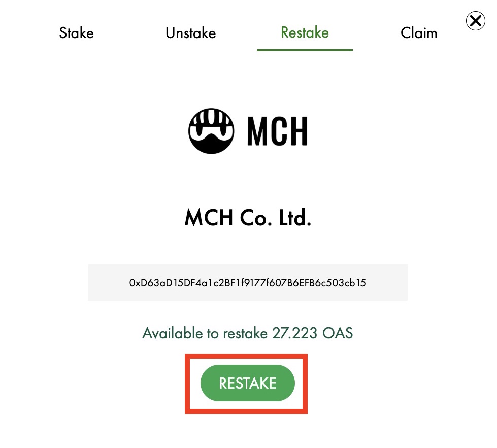
Task: Click the OAS currency unit text
Action: tap(338, 333)
